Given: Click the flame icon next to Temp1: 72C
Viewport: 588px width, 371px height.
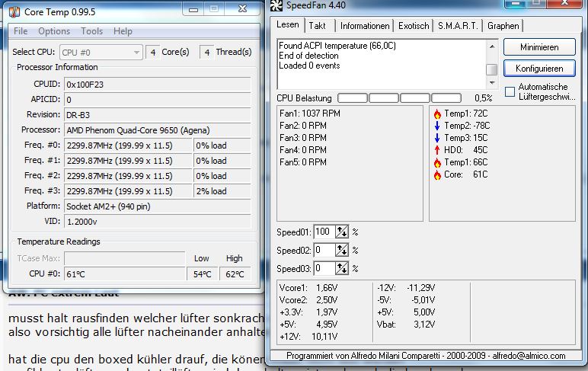Looking at the screenshot, I should 437,114.
